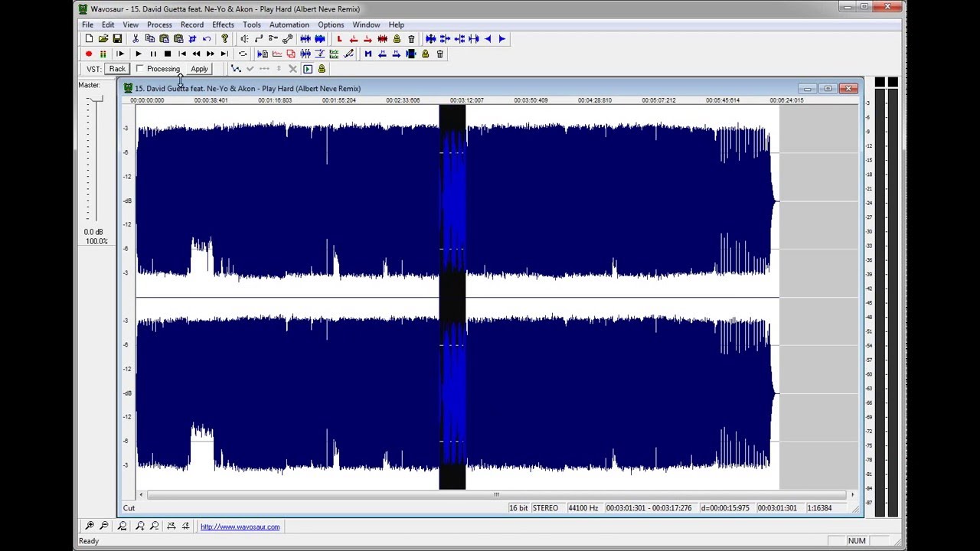Jump to end with the skip-forward button
Screen dimensions: 980x551
(x=224, y=54)
